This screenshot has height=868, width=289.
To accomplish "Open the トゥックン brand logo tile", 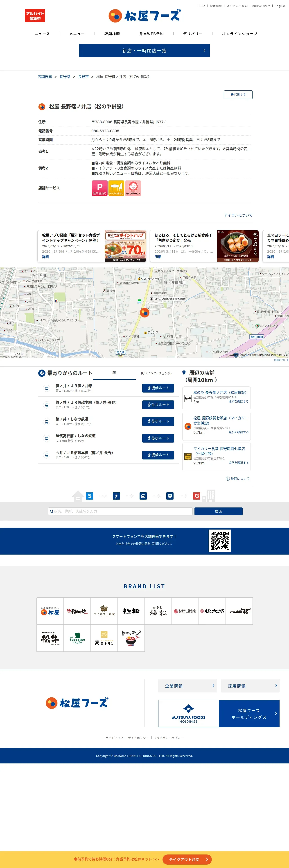I will pyautogui.click(x=131, y=638).
